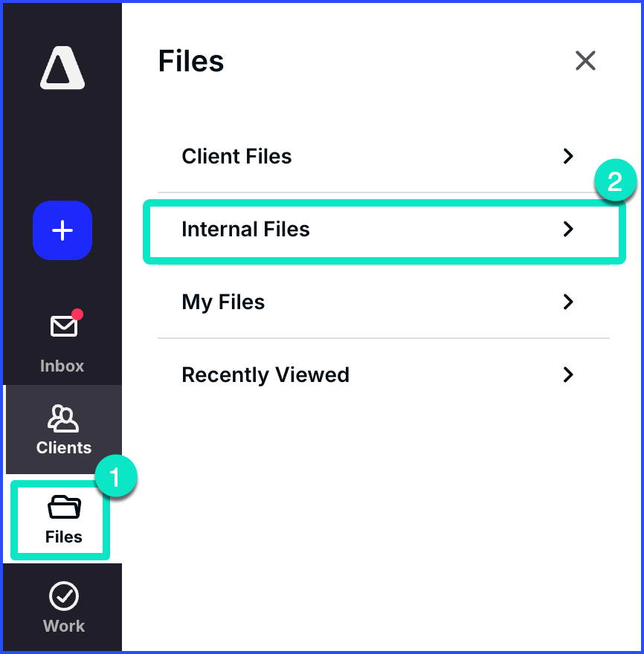
Task: Select the Clients people icon
Action: (x=63, y=418)
